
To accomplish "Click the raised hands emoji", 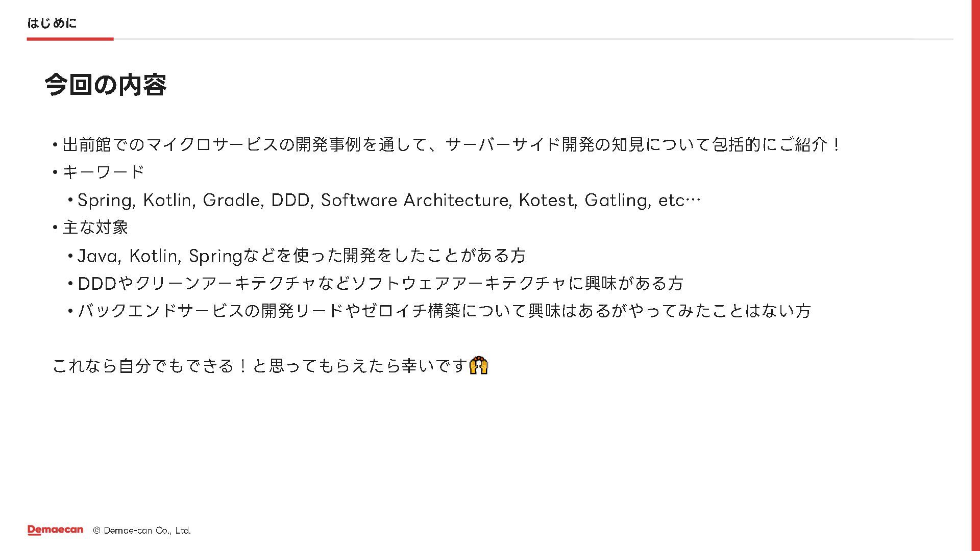I will [x=478, y=365].
